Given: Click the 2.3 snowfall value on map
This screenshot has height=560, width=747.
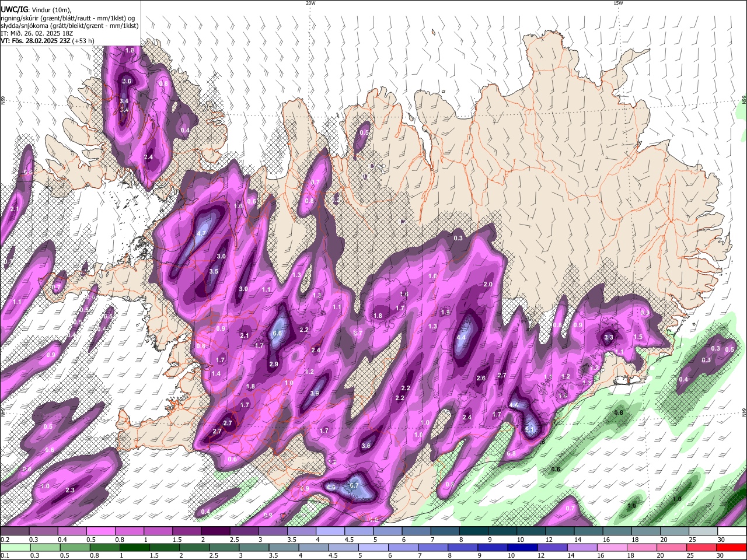Looking at the screenshot, I should 70,490.
